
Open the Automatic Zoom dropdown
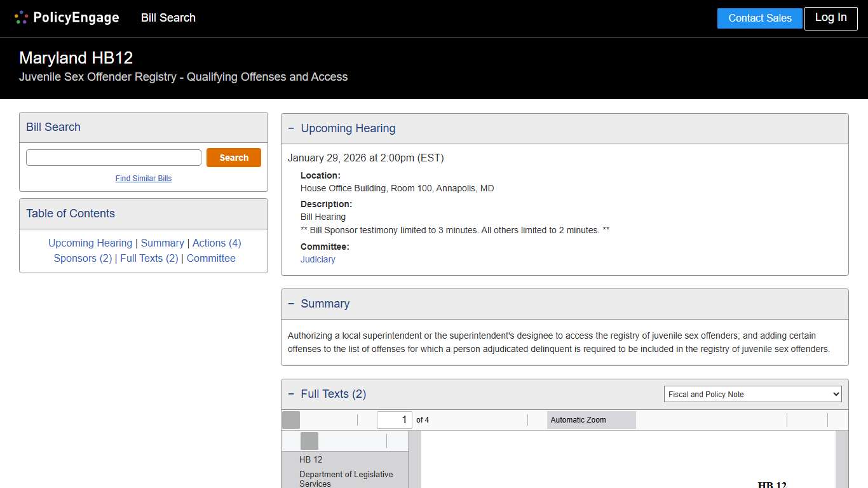click(591, 420)
